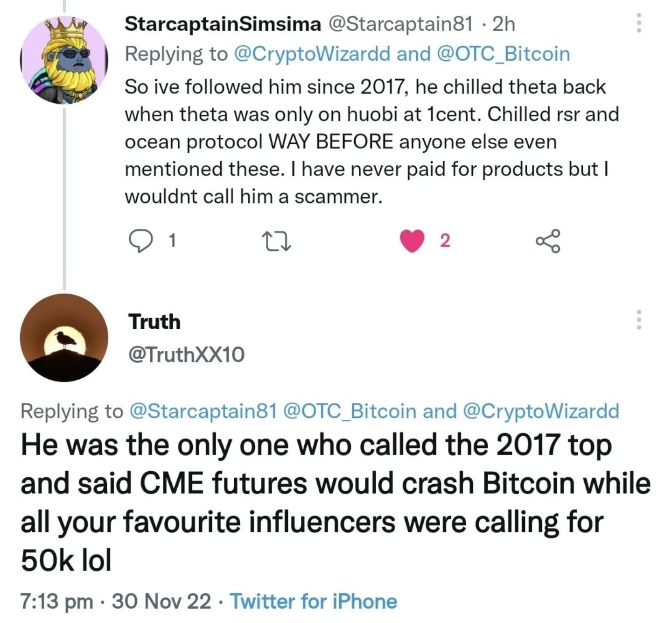Open the @Starcaptain81 handle in tweet header

point(401,24)
